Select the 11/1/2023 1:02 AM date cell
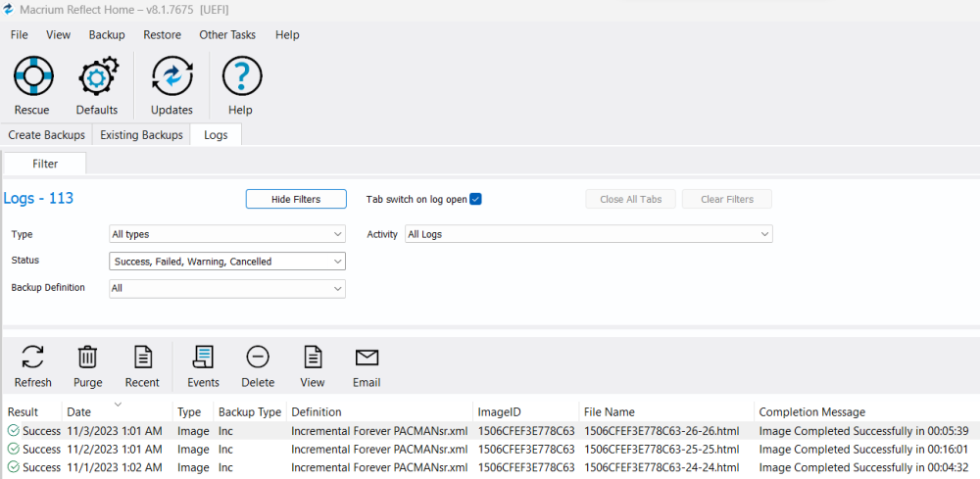The width and height of the screenshot is (980, 479). pyautogui.click(x=115, y=468)
